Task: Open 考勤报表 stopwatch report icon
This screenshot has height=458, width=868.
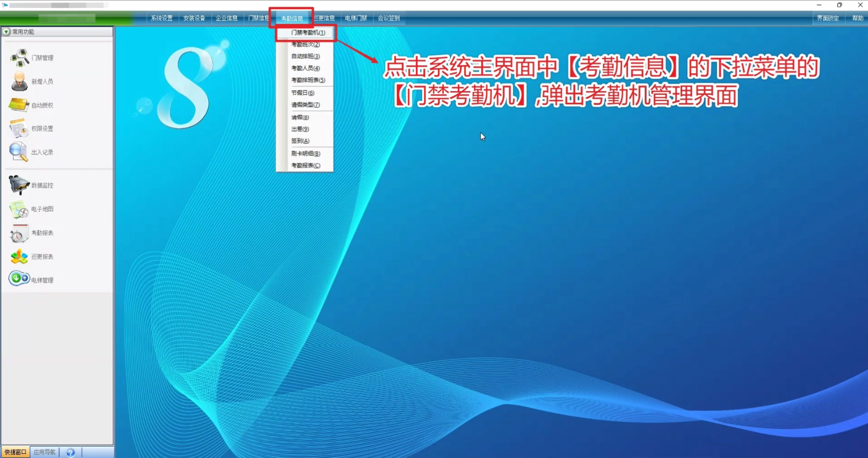Action: 19,233
